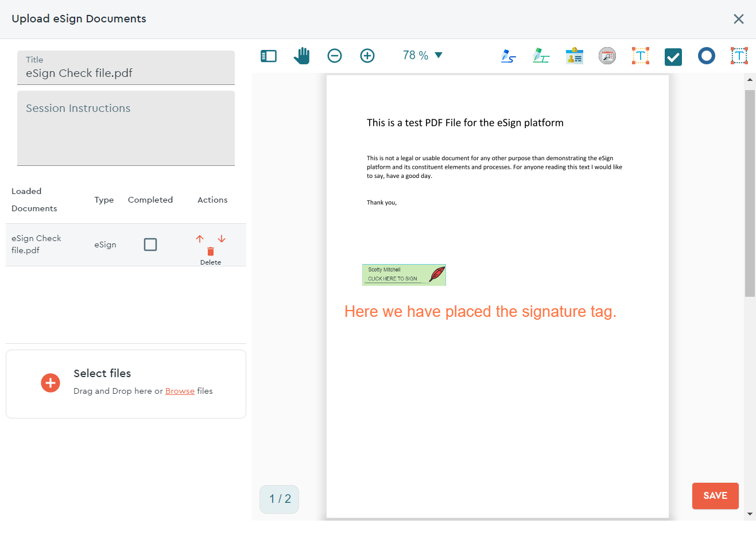The image size is (756, 535).
Task: Open the 78 % zoom dropdown
Action: (422, 55)
